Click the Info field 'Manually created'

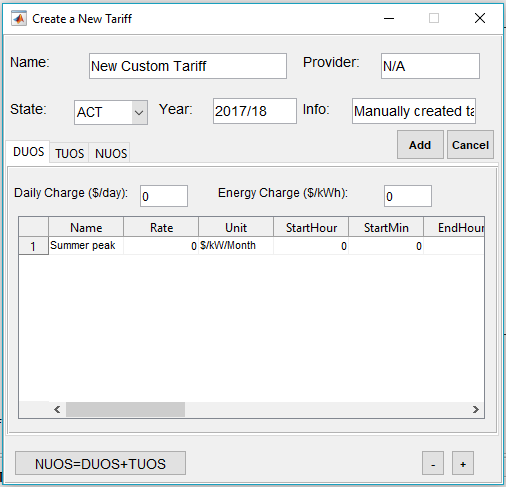(x=414, y=111)
